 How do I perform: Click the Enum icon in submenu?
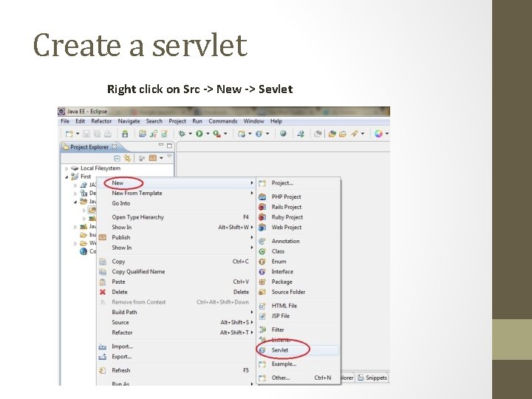click(262, 262)
